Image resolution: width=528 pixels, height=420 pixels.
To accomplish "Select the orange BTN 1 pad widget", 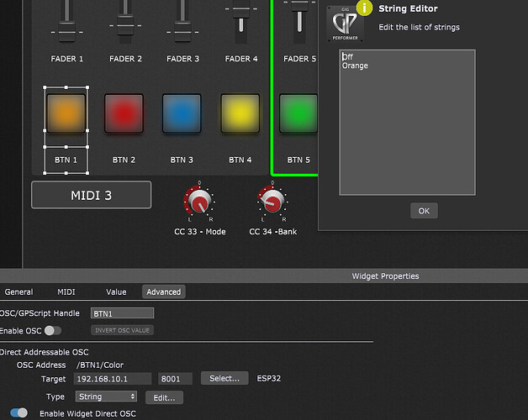I will point(66,113).
